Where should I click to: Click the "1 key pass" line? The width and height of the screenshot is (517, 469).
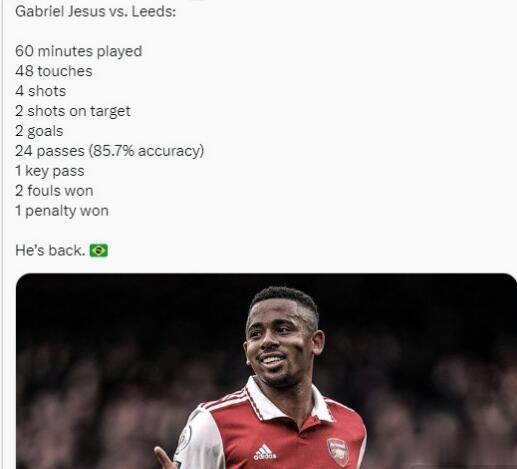tap(50, 171)
